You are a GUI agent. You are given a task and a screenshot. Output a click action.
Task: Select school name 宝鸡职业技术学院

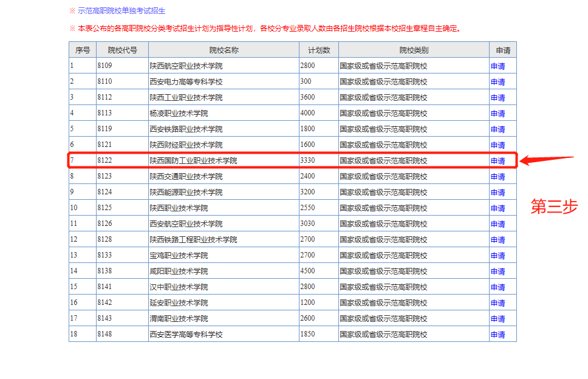(179, 255)
